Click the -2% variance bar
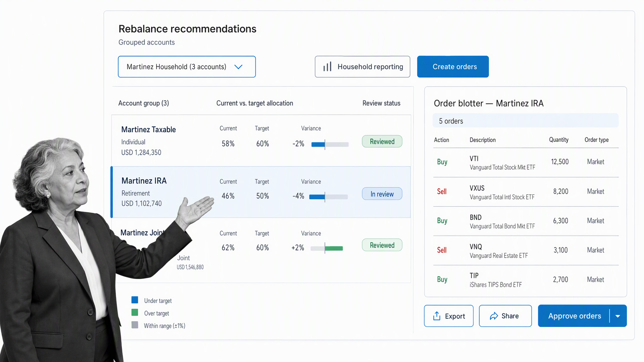 330,144
